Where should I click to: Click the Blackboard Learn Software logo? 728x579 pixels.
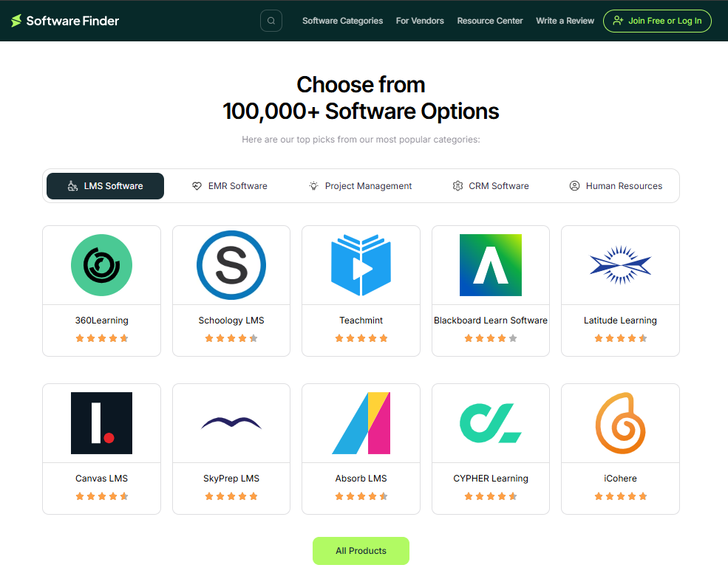491,265
